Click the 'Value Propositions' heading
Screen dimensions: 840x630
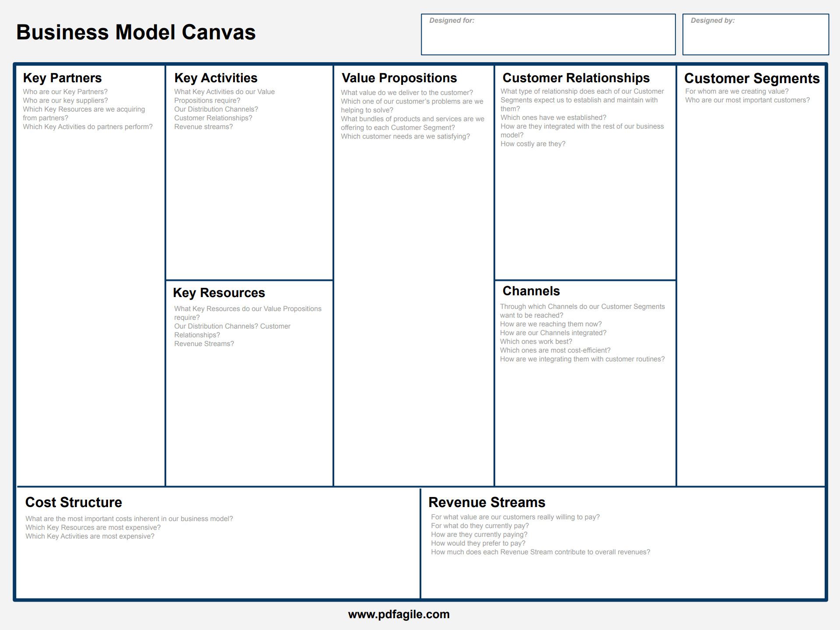coord(399,78)
